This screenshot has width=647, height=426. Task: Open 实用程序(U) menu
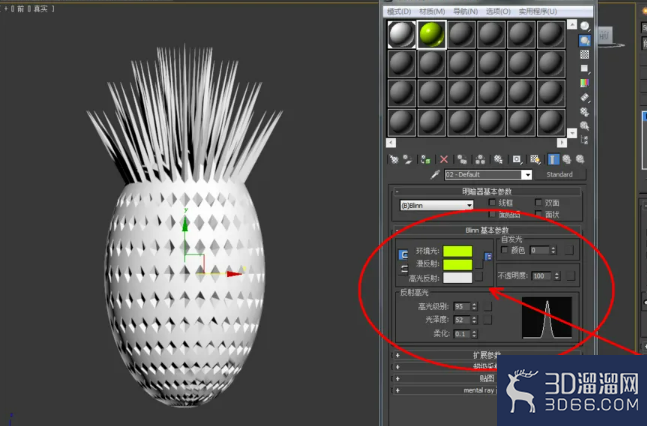(538, 12)
